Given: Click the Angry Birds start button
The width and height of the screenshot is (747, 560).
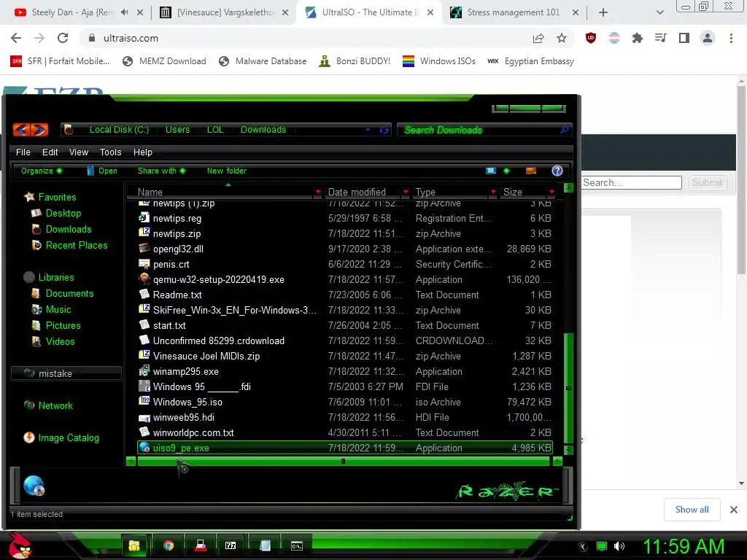Looking at the screenshot, I should tap(20, 545).
